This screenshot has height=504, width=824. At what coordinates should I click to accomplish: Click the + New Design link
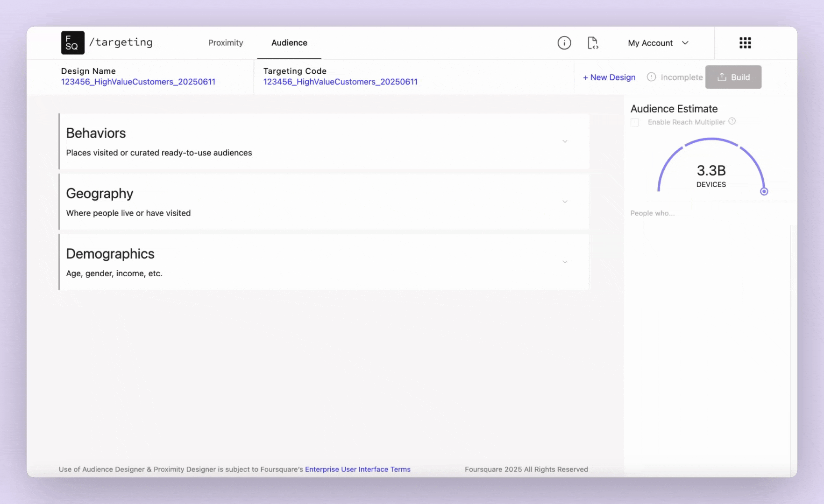click(x=609, y=77)
